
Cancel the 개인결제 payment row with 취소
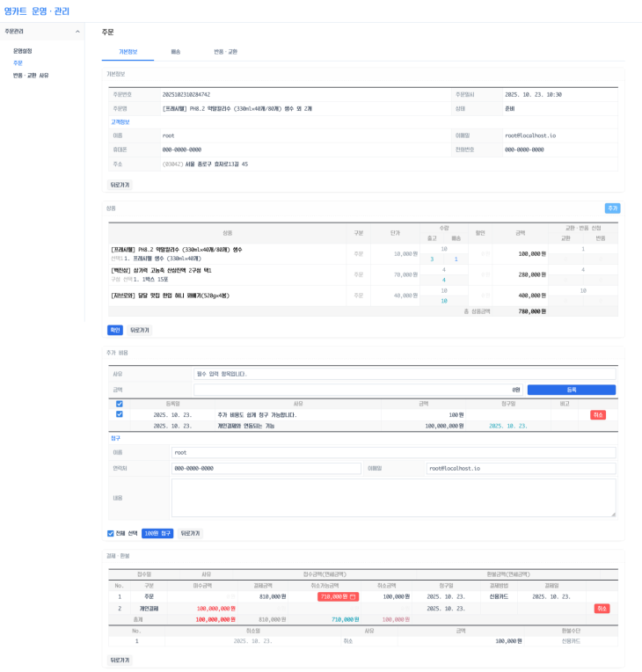[x=602, y=608]
